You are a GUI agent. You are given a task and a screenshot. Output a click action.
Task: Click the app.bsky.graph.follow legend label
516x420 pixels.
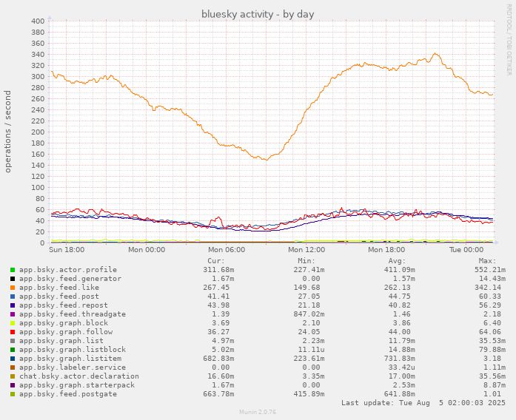point(66,332)
